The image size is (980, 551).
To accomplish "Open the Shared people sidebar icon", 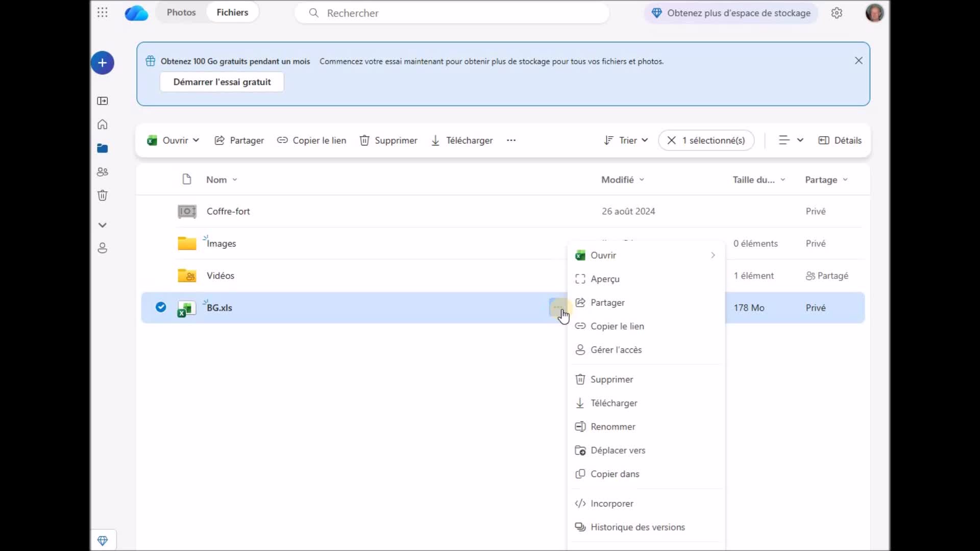I will click(102, 172).
